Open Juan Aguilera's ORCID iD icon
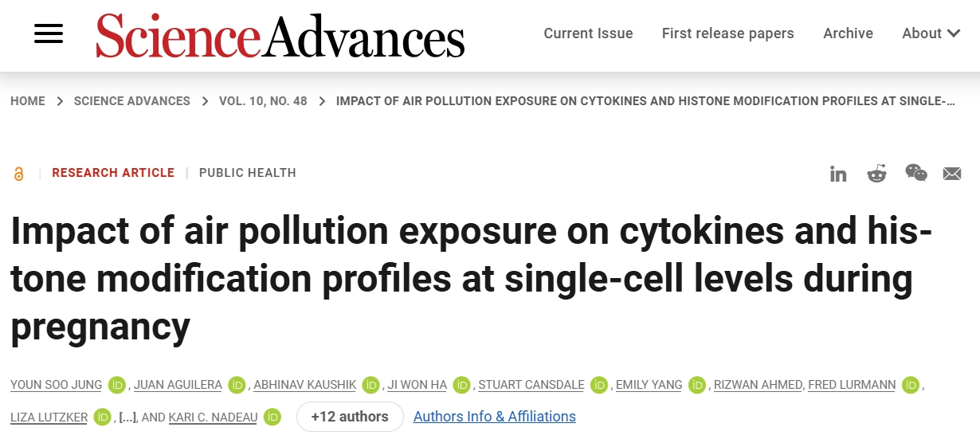Viewport: 980px width, 439px height. (x=237, y=385)
